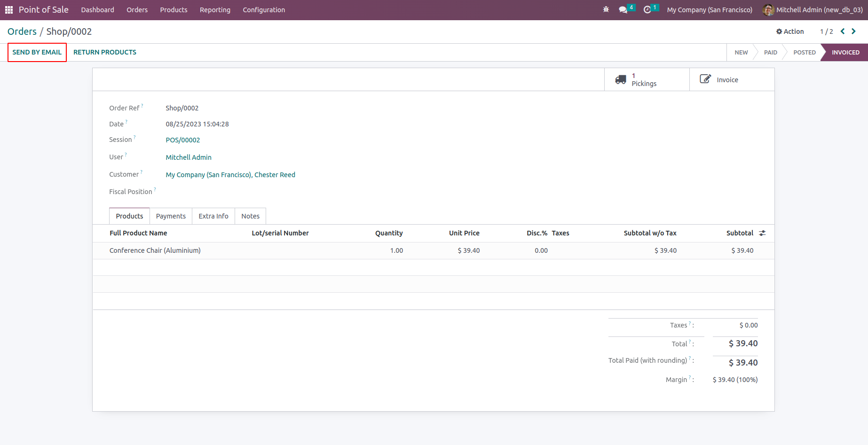Click Mitchell Admin's avatar picture
Image resolution: width=868 pixels, height=445 pixels.
pos(768,10)
